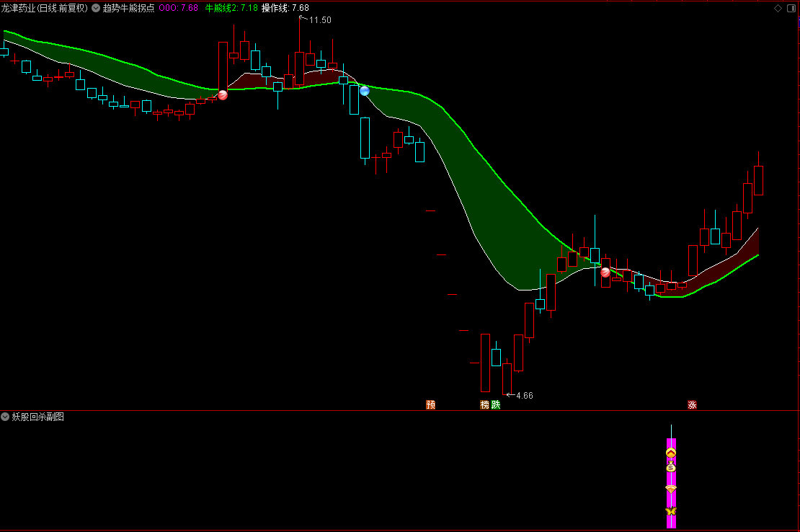This screenshot has width=800, height=532.
Task: Click red ball signal after the 4.66 low
Action: tap(605, 272)
